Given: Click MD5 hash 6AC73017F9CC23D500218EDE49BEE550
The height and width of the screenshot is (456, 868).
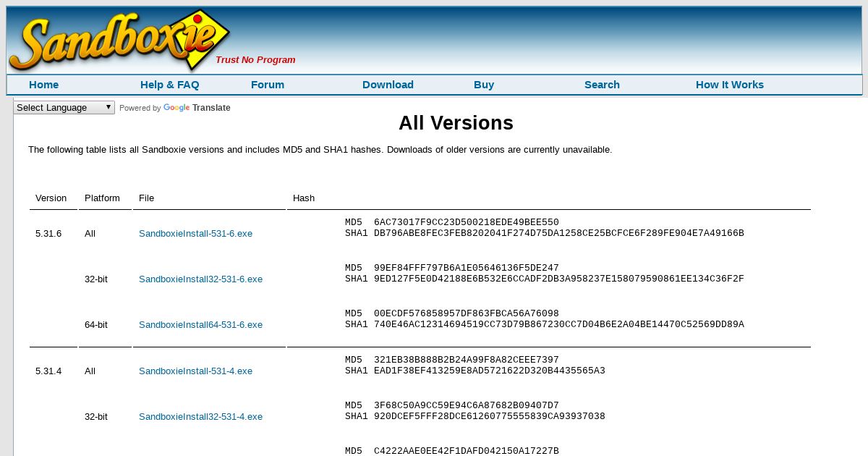Looking at the screenshot, I should coord(467,222).
